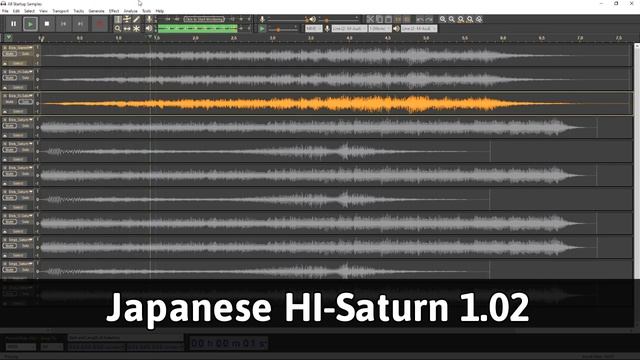
Task: Select the Time Shift tool
Action: point(127,29)
